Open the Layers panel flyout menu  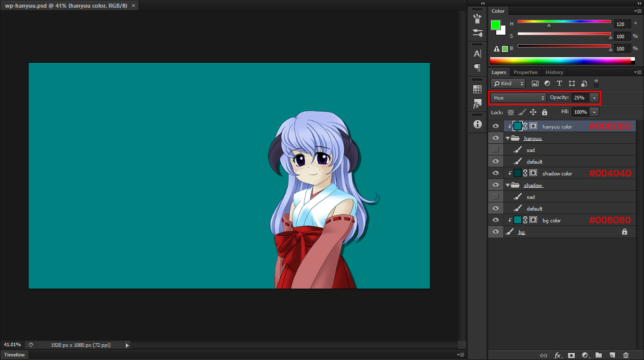638,72
